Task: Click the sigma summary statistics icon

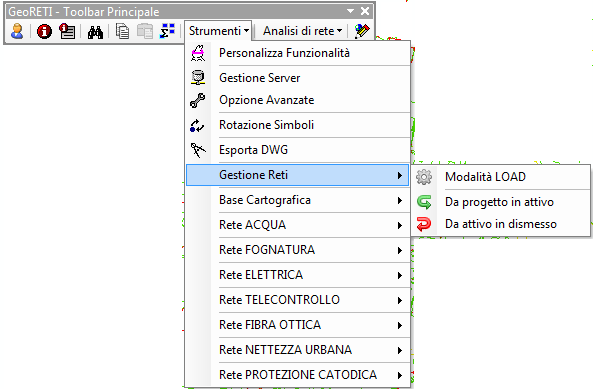Action: tap(167, 31)
